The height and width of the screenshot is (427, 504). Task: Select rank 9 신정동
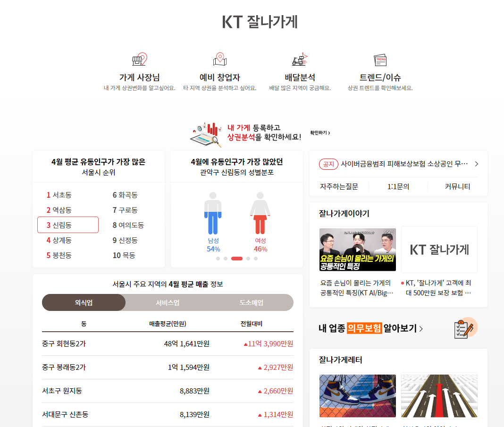125,240
